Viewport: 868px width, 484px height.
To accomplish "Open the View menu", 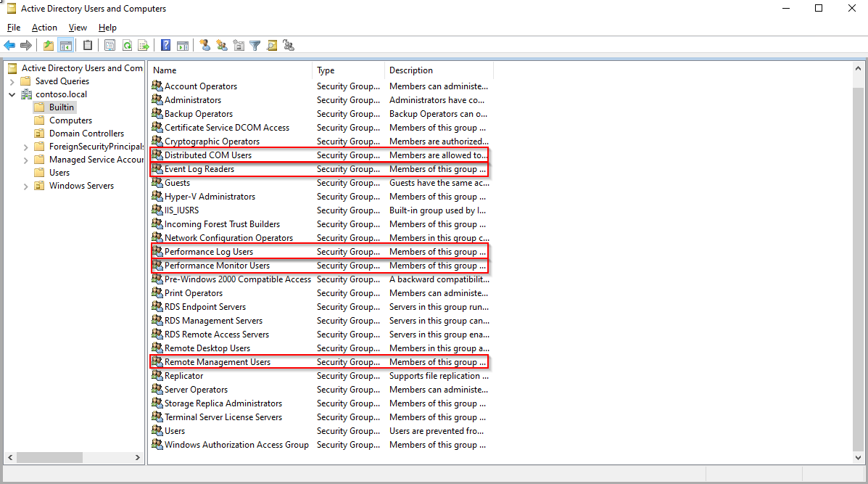I will [78, 28].
